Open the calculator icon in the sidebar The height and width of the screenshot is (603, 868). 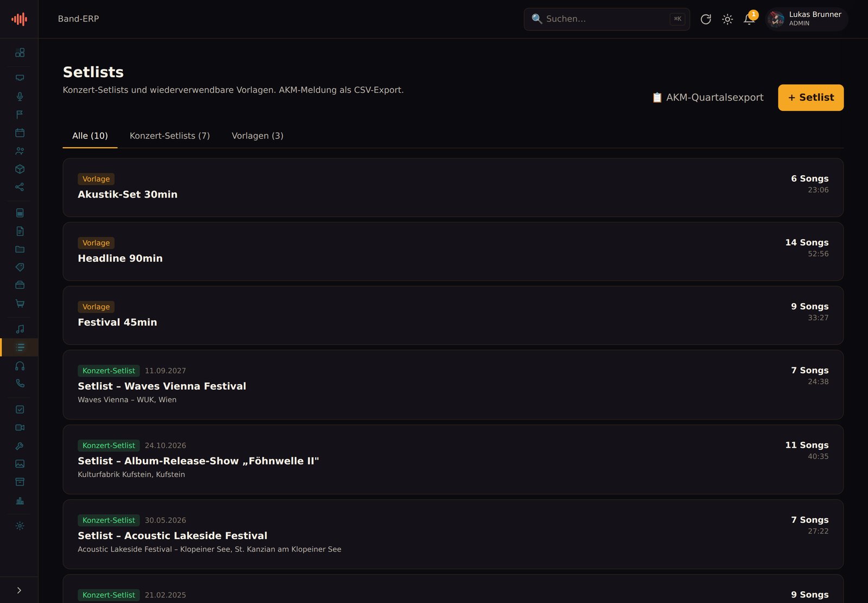click(20, 213)
